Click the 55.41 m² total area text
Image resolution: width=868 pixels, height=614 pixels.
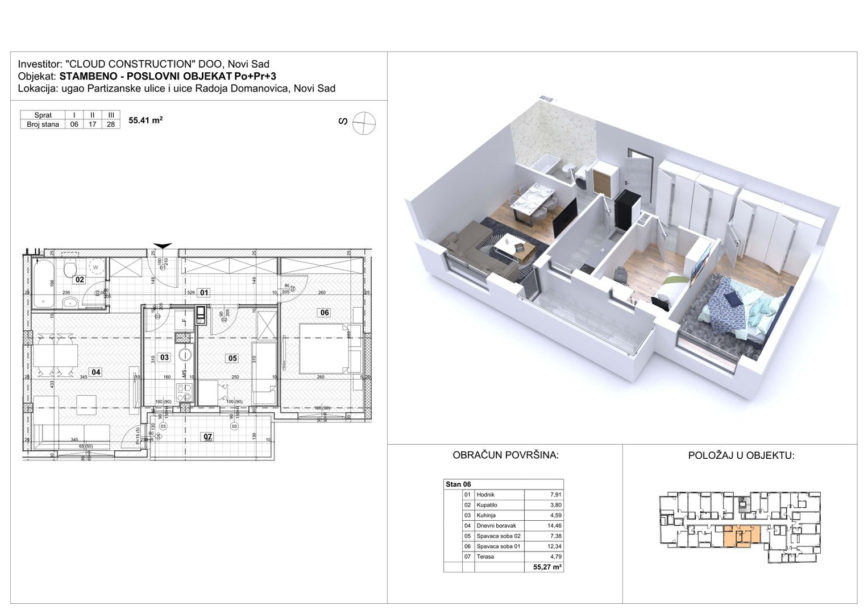146,120
